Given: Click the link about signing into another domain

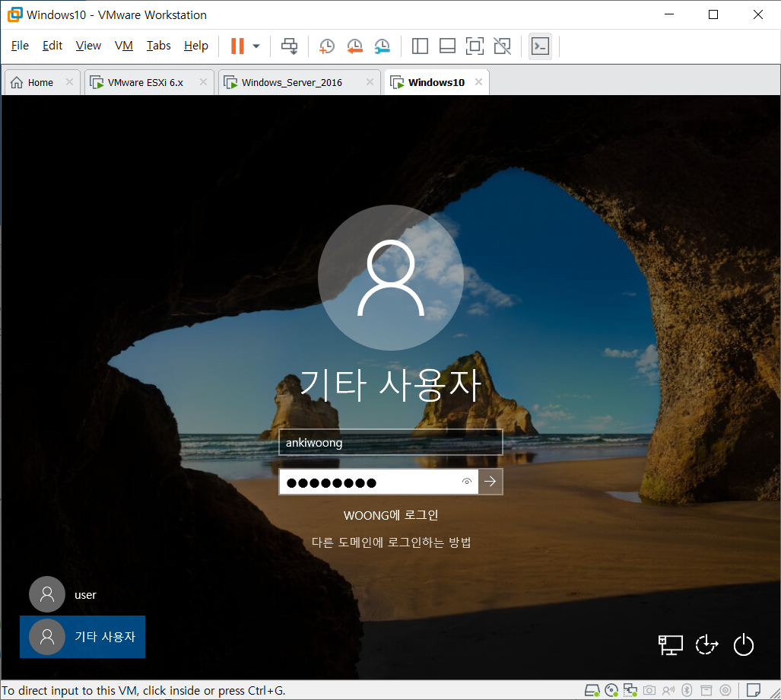Looking at the screenshot, I should [392, 542].
